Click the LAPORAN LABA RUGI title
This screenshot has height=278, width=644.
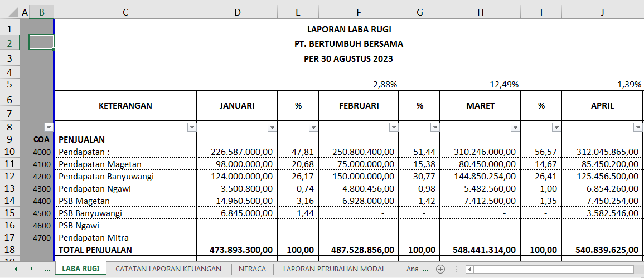(349, 29)
